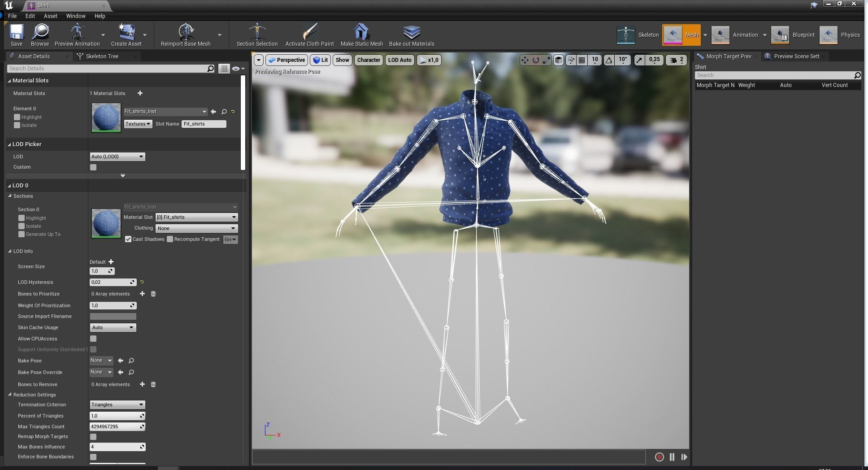The height and width of the screenshot is (470, 868).
Task: Open the Asset menu
Action: 50,16
